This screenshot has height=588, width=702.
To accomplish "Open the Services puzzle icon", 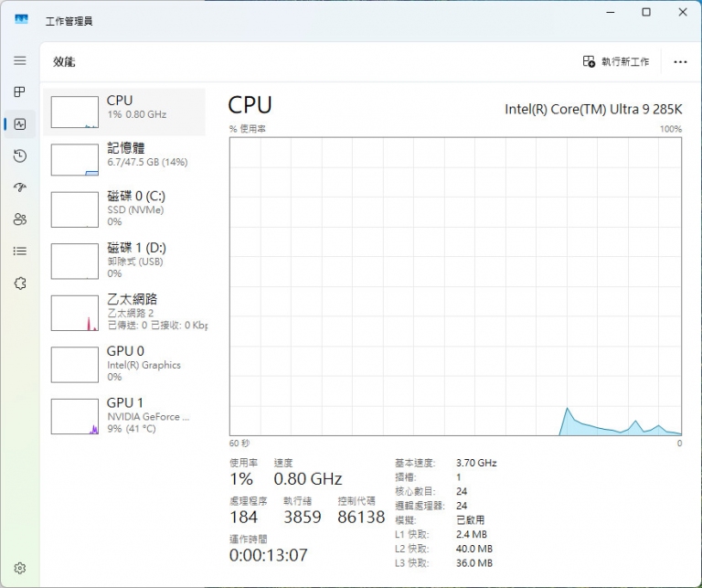I will pyautogui.click(x=20, y=283).
